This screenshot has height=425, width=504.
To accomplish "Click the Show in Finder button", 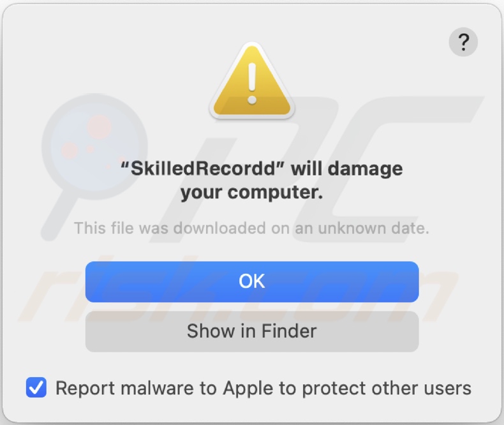I will click(252, 331).
